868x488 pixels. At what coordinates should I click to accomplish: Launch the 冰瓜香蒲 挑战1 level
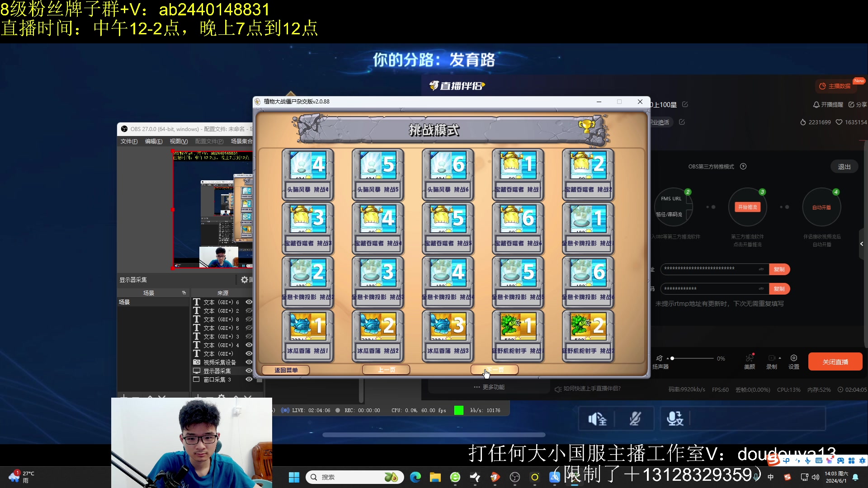[308, 336]
